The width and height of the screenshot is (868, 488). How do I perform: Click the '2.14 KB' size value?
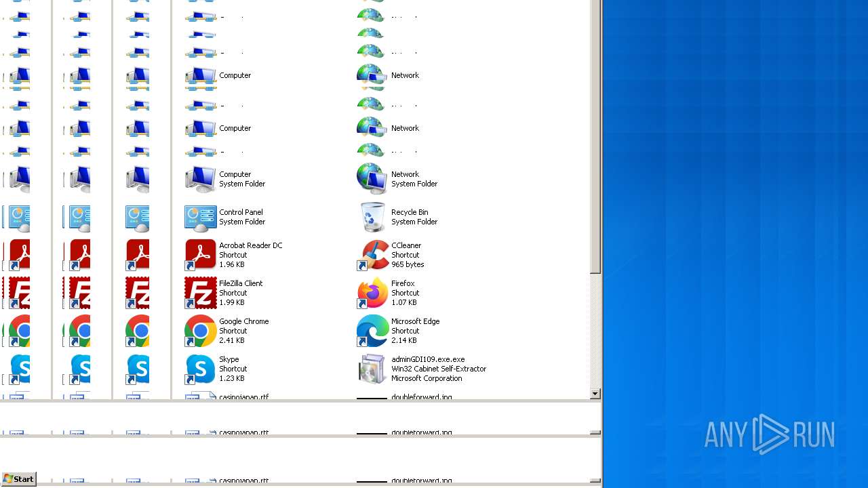[404, 340]
